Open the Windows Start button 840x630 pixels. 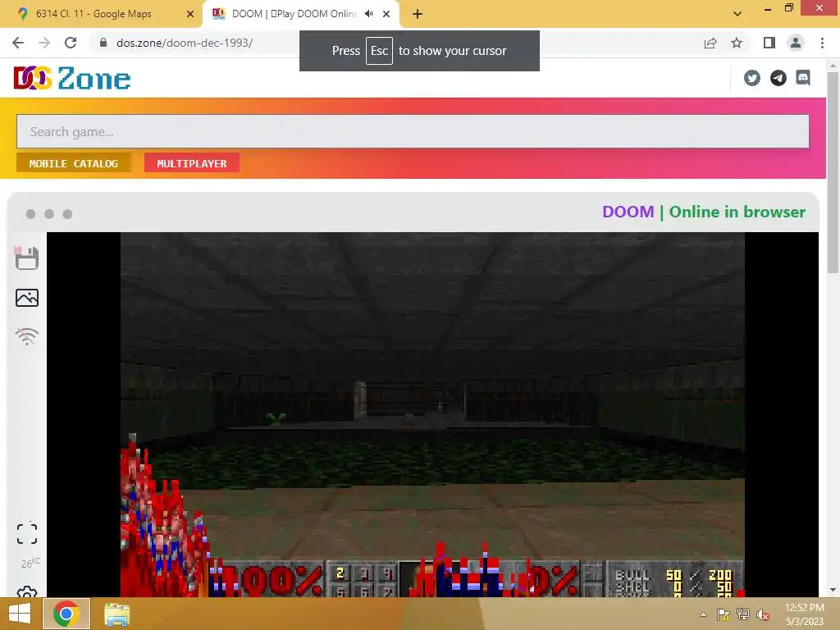coord(20,614)
